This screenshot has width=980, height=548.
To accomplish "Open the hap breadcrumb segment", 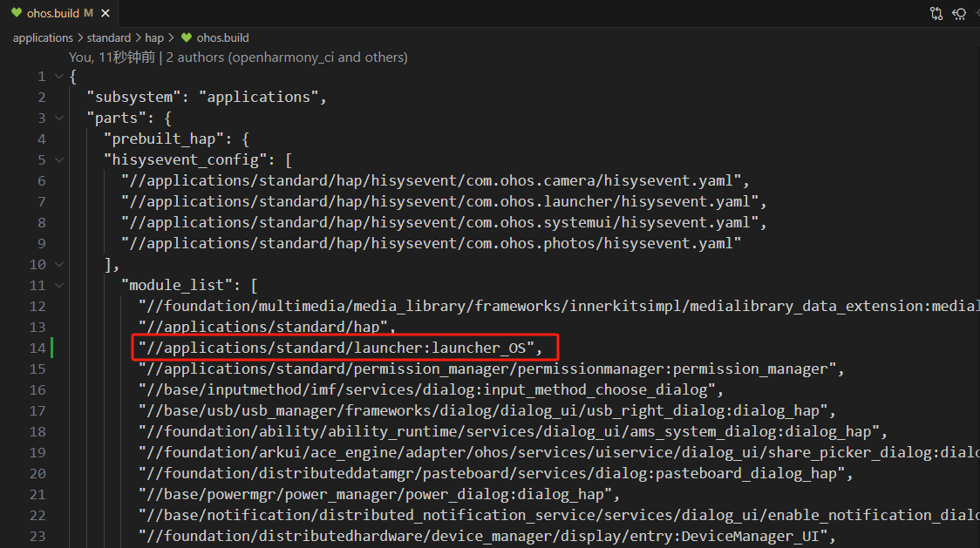I will [x=153, y=37].
